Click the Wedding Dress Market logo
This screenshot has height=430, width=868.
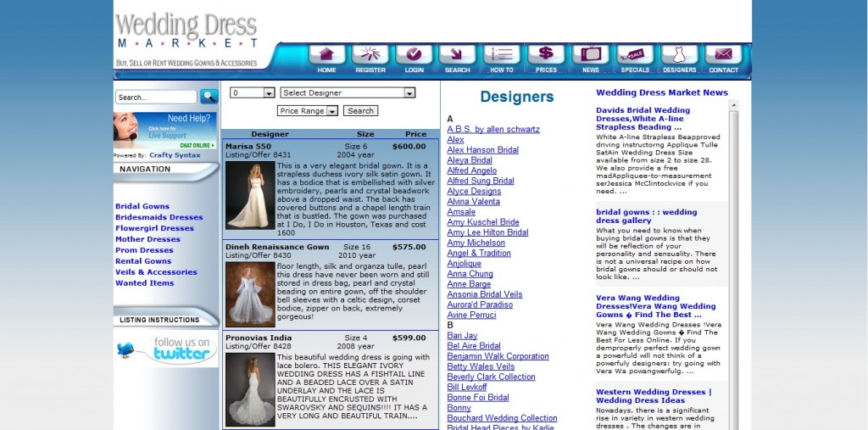point(187,40)
